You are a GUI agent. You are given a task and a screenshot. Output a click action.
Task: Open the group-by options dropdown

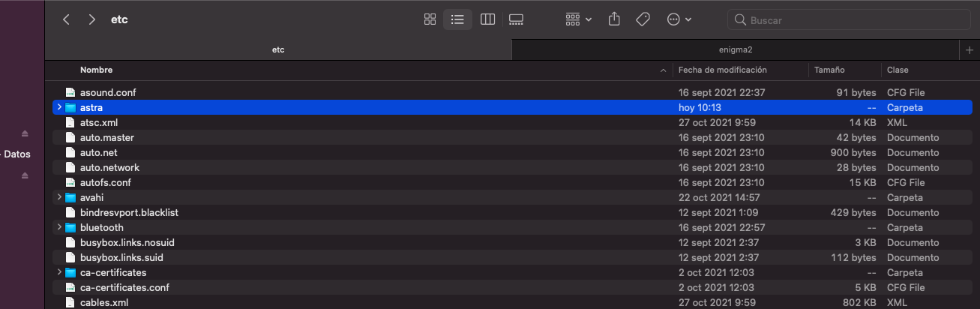pyautogui.click(x=578, y=19)
